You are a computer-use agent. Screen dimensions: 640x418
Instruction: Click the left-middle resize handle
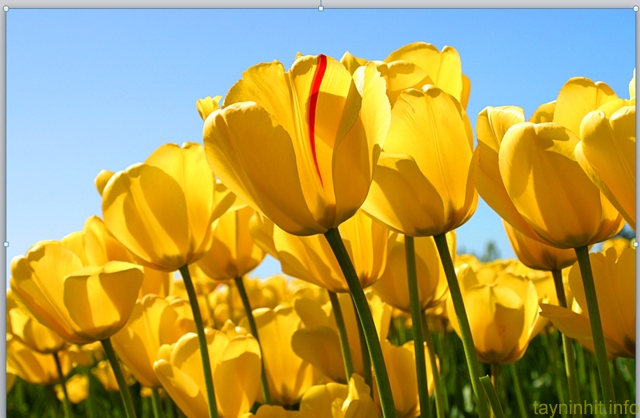tap(5, 244)
